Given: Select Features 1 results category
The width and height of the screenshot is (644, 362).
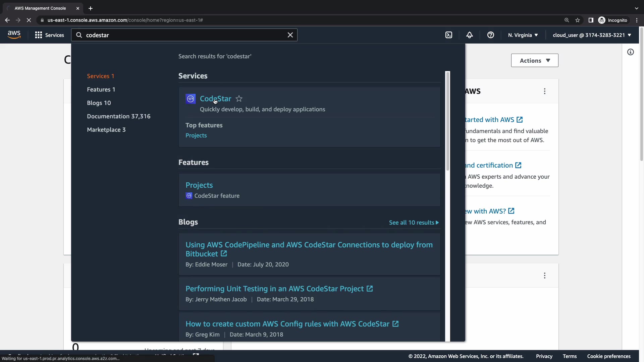Looking at the screenshot, I should [x=101, y=89].
